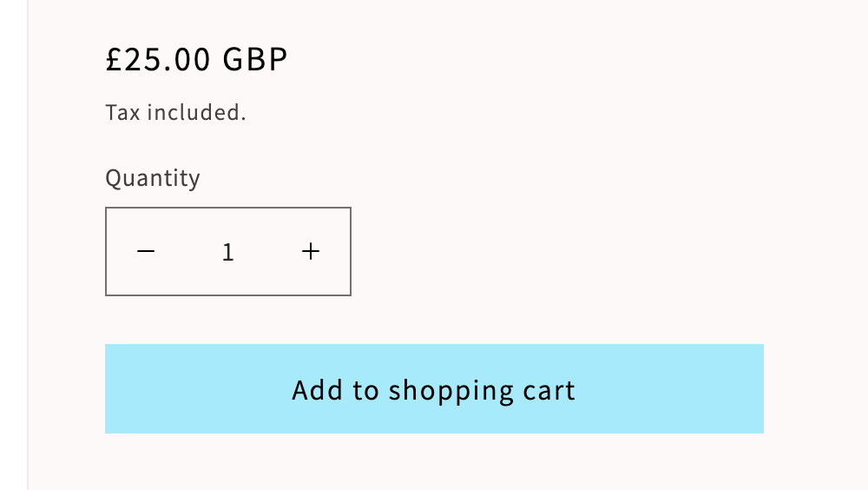The height and width of the screenshot is (490, 868).
Task: Click the Quantity label
Action: (153, 178)
